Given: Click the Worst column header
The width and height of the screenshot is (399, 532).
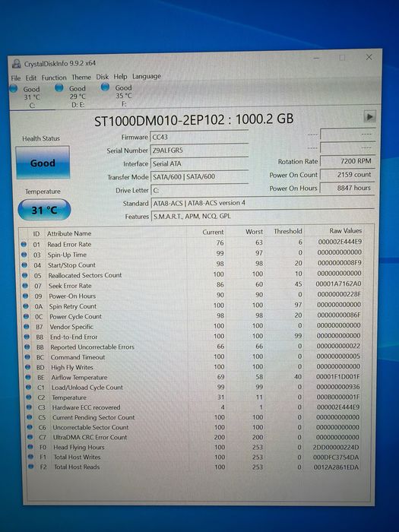Looking at the screenshot, I should [x=254, y=232].
